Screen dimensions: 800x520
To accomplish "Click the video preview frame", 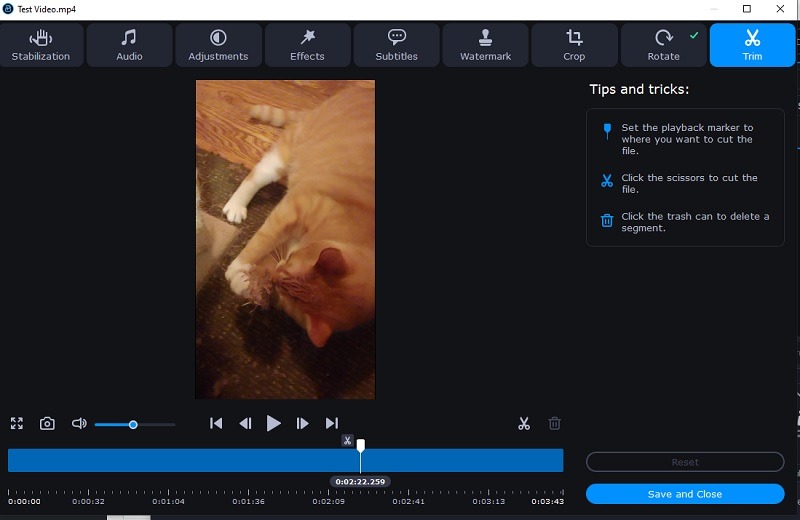I will tap(285, 239).
